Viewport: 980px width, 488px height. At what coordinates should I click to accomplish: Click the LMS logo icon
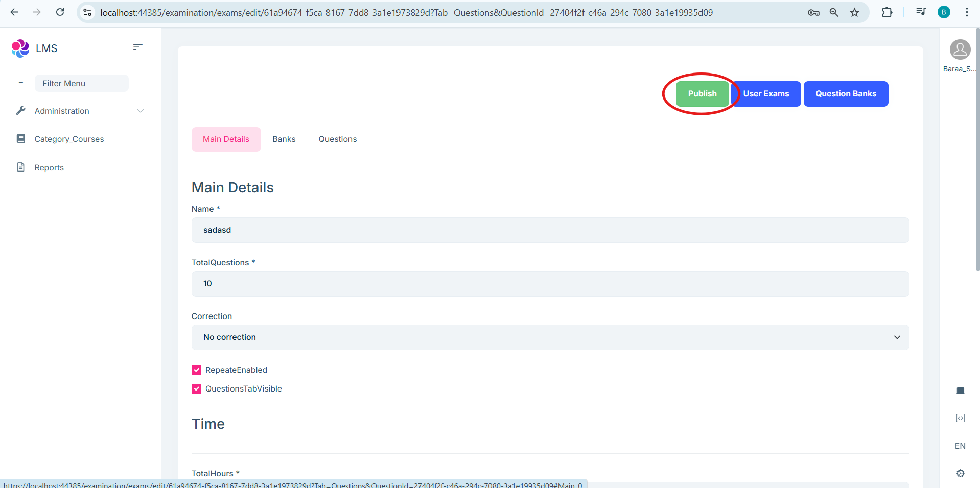coord(20,48)
